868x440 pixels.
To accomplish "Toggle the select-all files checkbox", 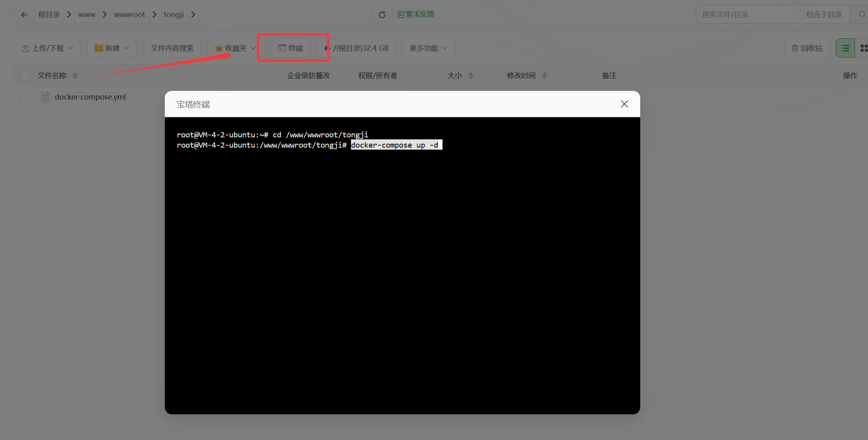I will coord(25,75).
